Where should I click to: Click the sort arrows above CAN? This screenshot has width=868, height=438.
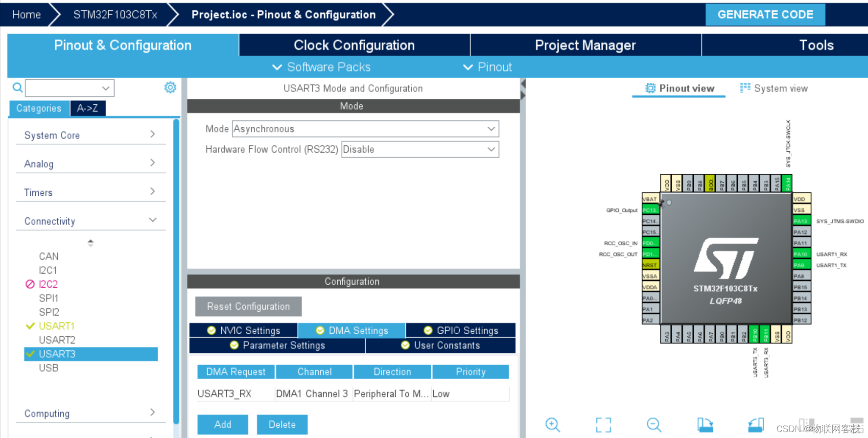coord(91,243)
